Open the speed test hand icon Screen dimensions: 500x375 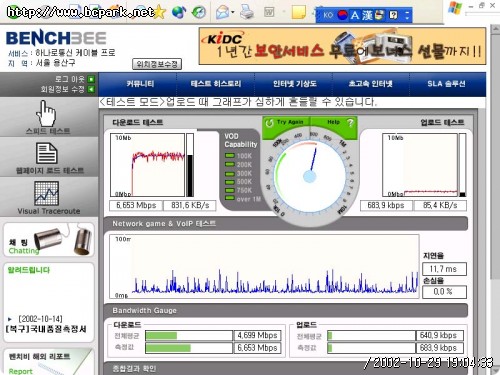tap(46, 113)
